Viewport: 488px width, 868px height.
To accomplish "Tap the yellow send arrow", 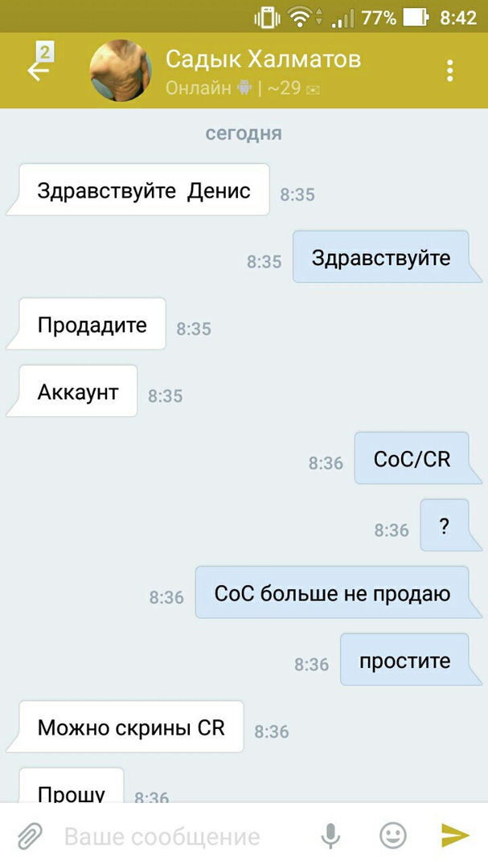I will click(455, 835).
